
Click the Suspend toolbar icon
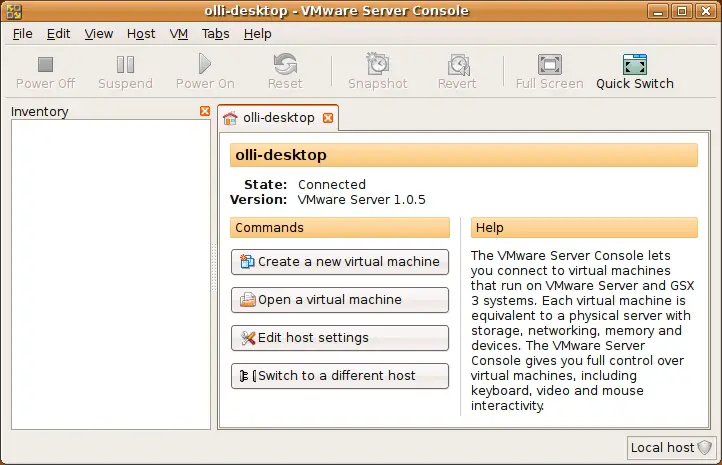click(x=125, y=64)
